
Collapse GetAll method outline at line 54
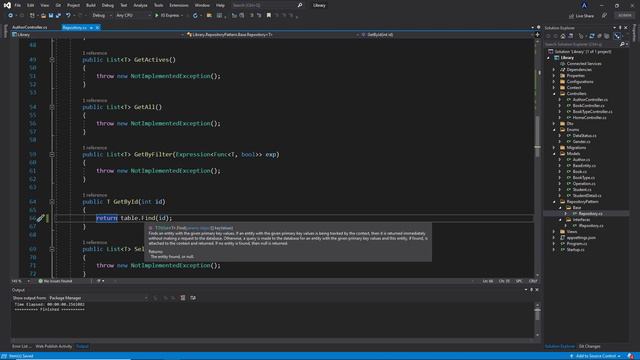pos(52,107)
